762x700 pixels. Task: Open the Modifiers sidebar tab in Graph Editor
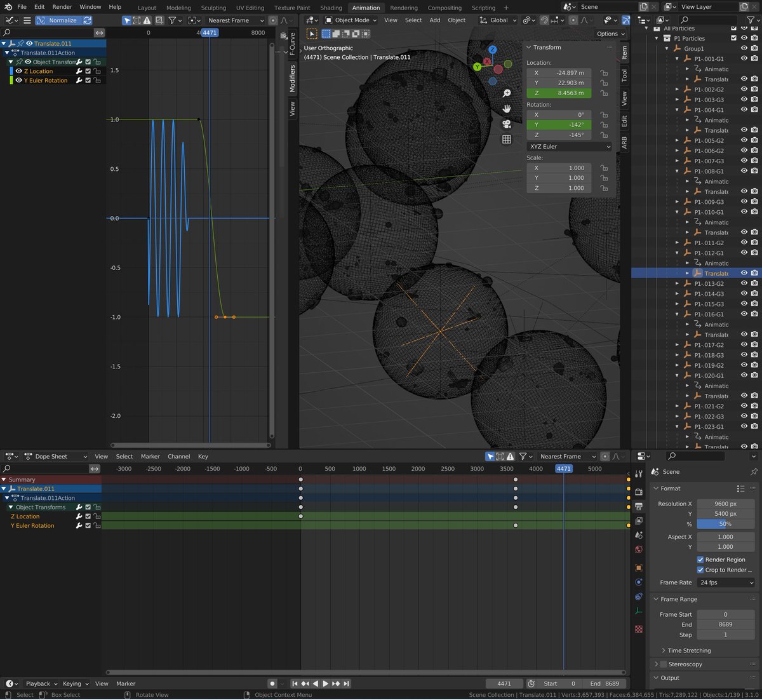click(292, 79)
